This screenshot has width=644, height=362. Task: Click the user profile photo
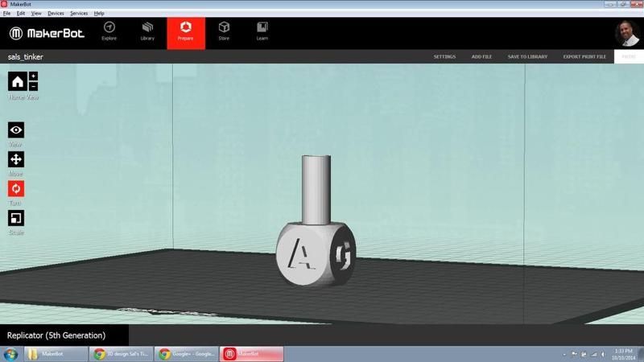pyautogui.click(x=627, y=33)
